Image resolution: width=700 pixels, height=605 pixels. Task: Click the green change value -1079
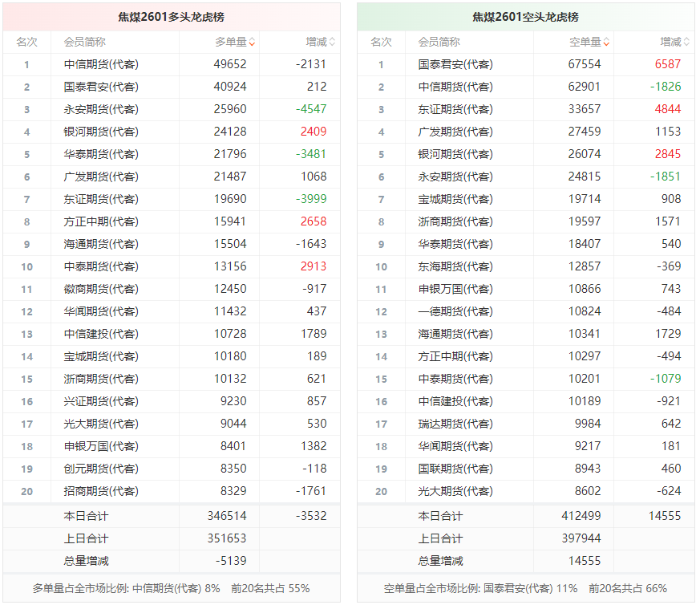tap(666, 379)
